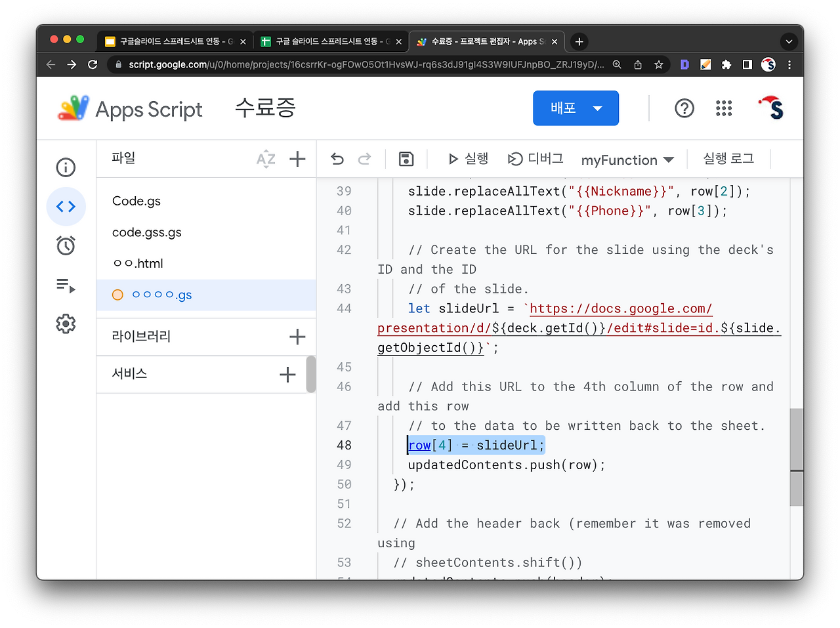
Task: Open the Help question mark icon
Action: [684, 108]
